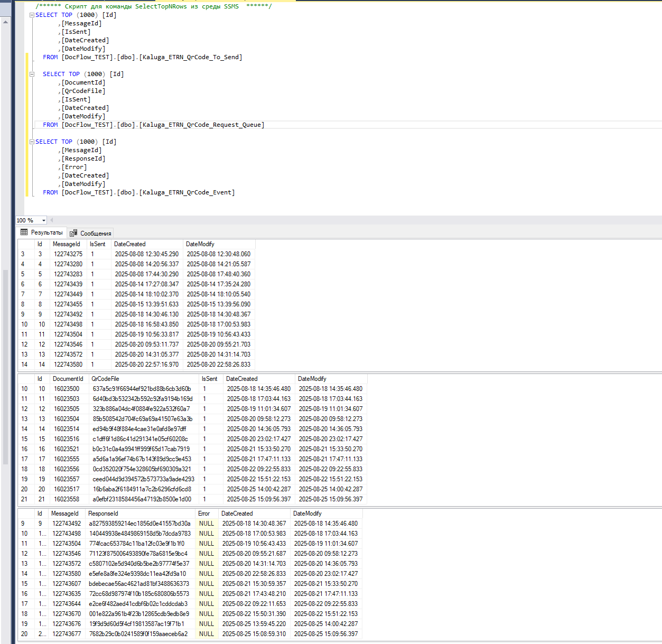662x644 pixels.
Task: Click QrCodeFile value a0efbf2318584456a47192b8500e1d00
Action: pyautogui.click(x=144, y=499)
